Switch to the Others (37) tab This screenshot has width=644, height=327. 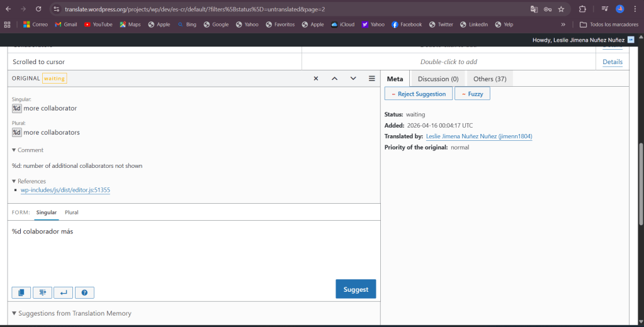[x=489, y=79]
